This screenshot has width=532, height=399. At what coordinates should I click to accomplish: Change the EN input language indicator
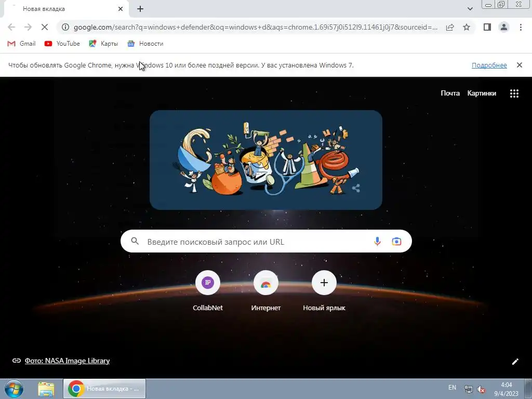(x=452, y=388)
